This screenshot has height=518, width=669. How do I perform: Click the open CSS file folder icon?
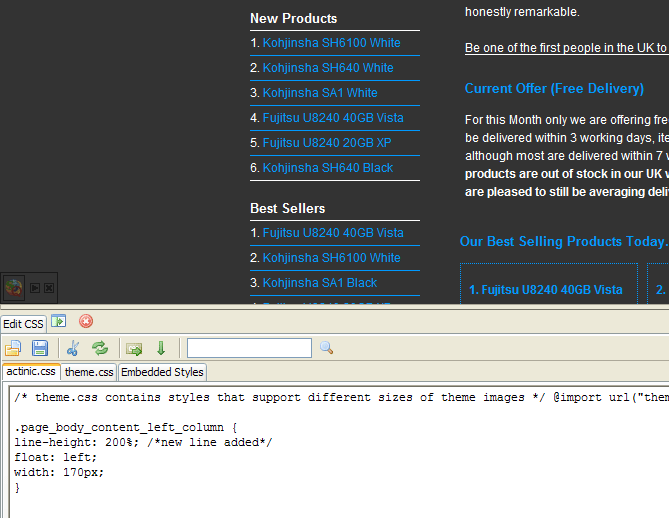(13, 348)
